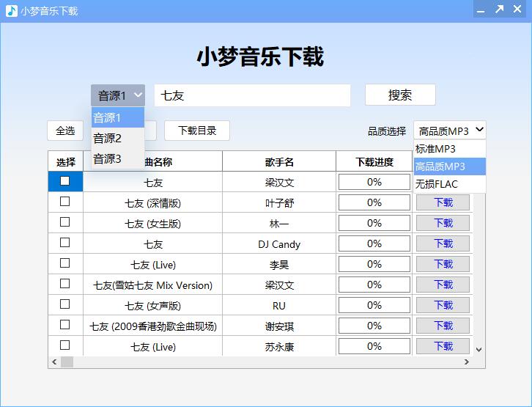
Task: Click the horizontal scrollbar right arrow
Action: click(x=466, y=362)
